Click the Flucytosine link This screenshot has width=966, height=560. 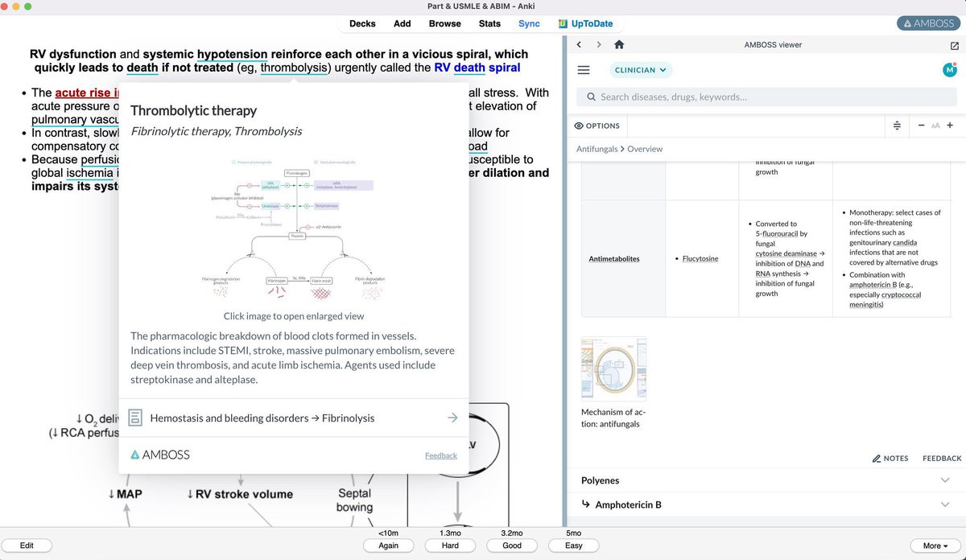tap(700, 258)
